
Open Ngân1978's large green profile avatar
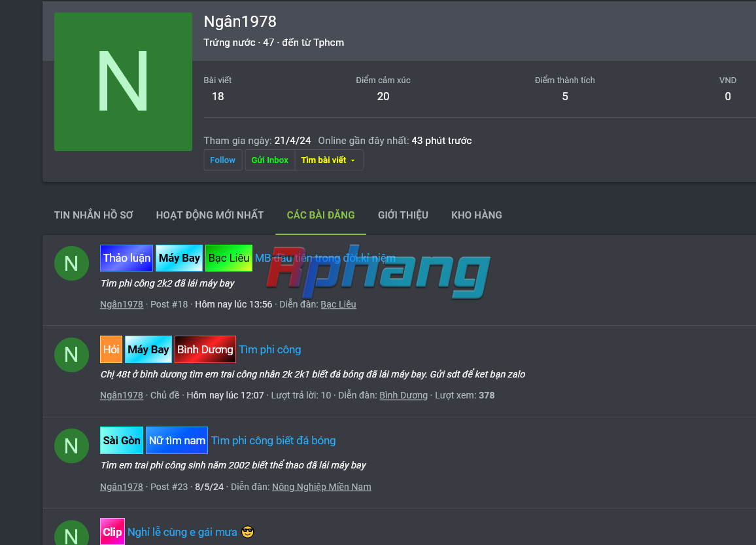[123, 82]
